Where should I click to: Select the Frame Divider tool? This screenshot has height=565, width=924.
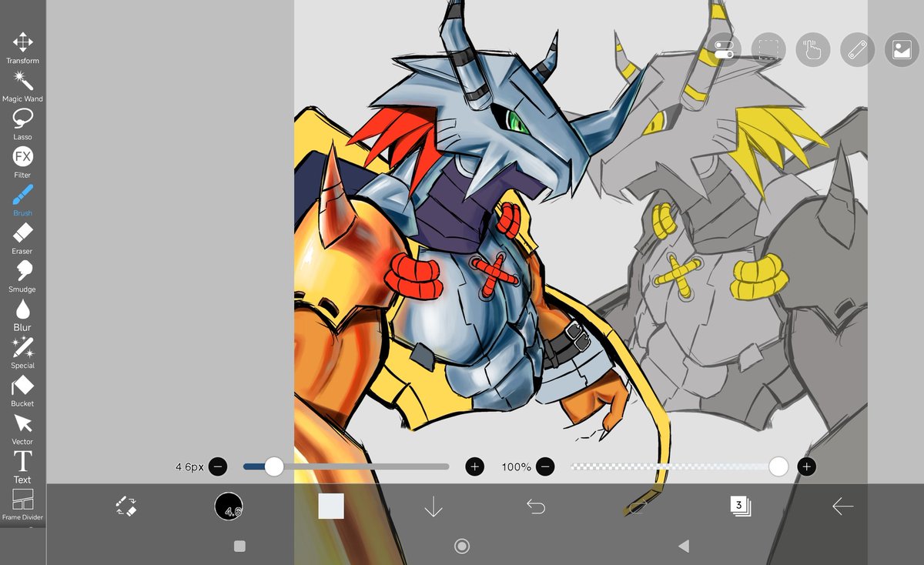point(22,505)
